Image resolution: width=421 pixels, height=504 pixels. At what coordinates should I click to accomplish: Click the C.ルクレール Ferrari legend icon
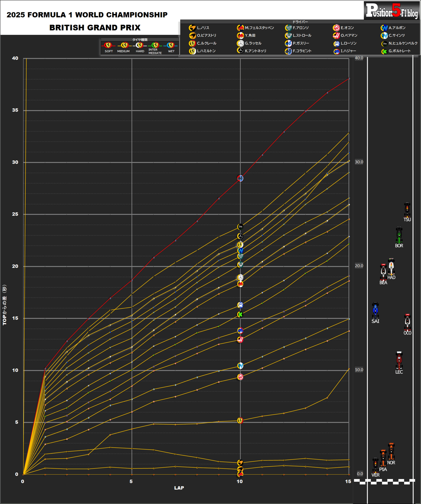pos(192,44)
